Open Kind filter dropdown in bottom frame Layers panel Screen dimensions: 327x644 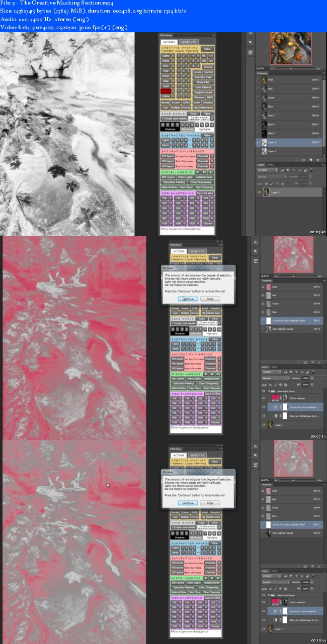pyautogui.click(x=271, y=576)
